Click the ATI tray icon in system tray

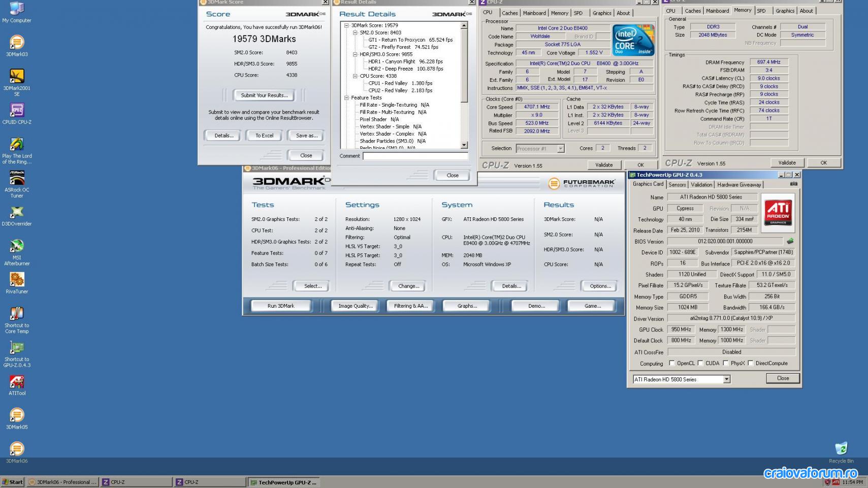[835, 482]
